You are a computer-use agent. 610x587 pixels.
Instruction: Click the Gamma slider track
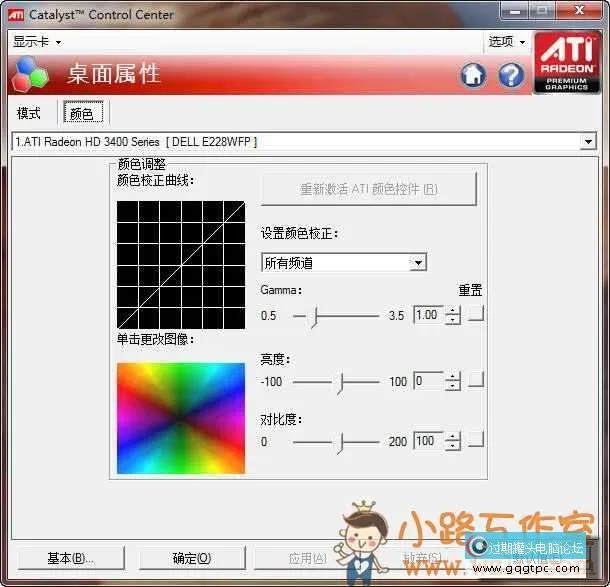click(335, 315)
